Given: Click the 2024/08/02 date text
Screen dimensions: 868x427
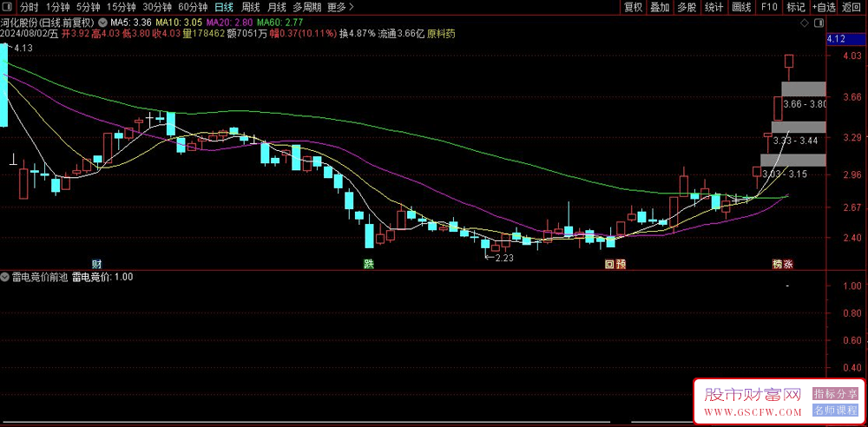Looking at the screenshot, I should [24, 34].
